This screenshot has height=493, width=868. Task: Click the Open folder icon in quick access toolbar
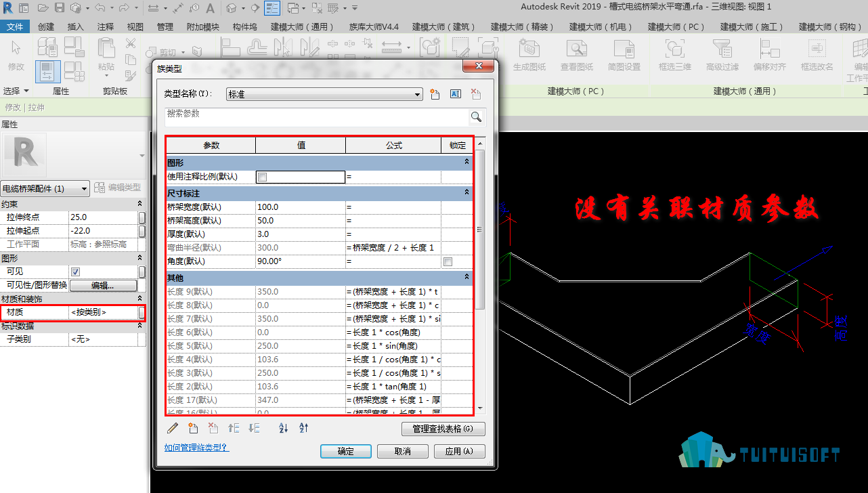click(x=43, y=8)
